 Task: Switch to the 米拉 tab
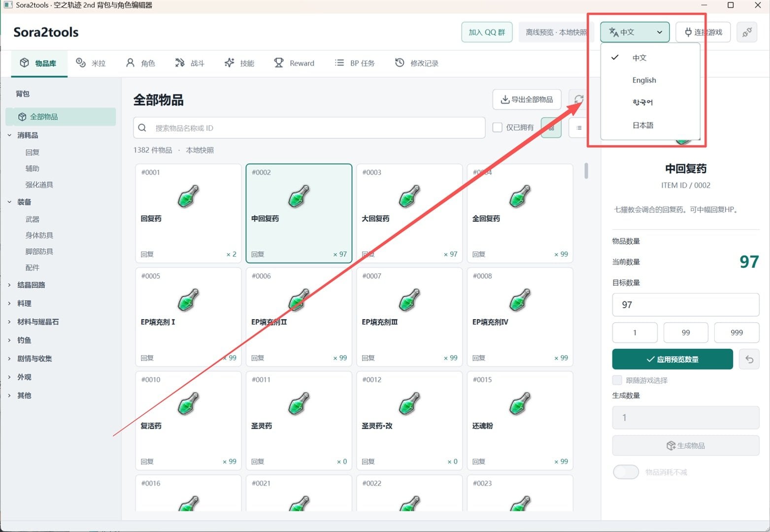[x=91, y=63]
